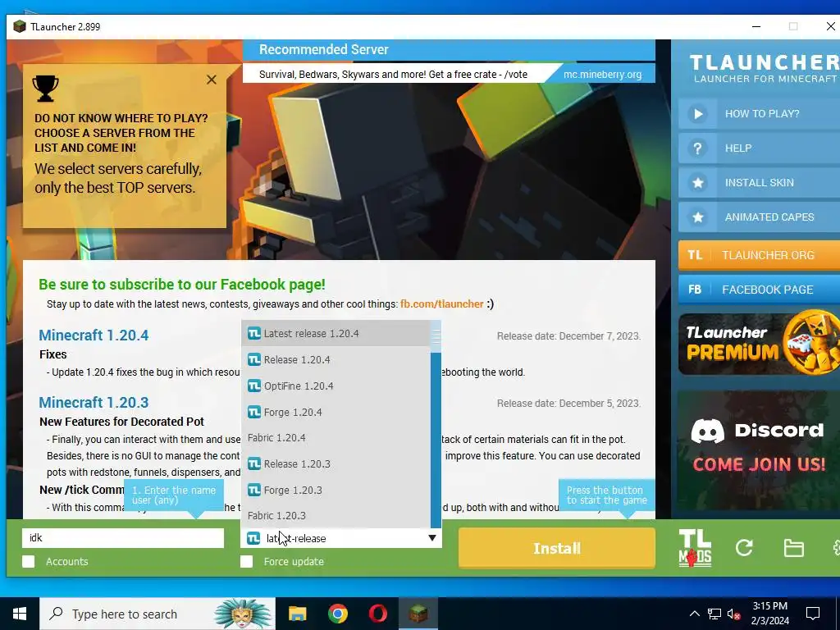Choose Forge 1.20.3 version
The image size is (840, 630).
tap(336, 491)
